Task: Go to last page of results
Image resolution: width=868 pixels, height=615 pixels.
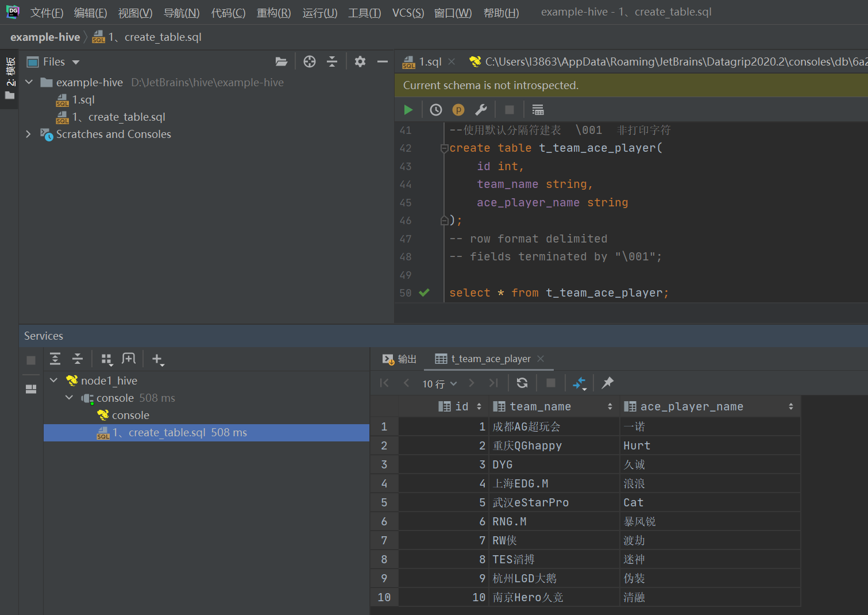Action: pyautogui.click(x=493, y=383)
